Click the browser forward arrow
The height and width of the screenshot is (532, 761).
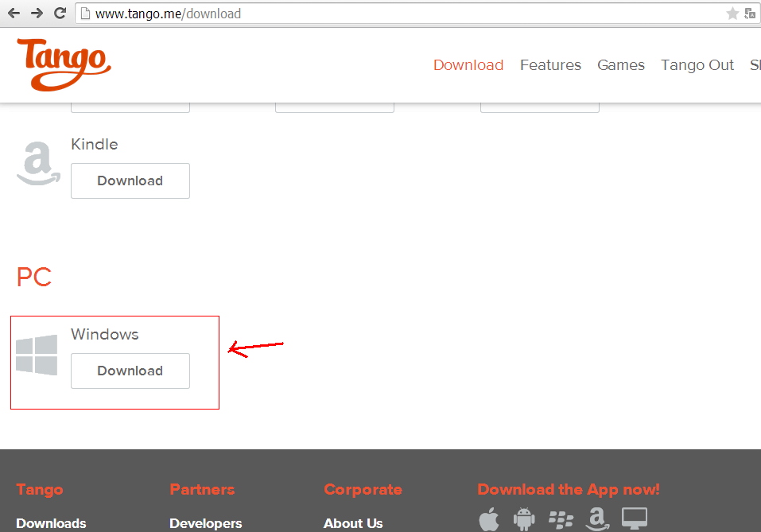click(37, 13)
